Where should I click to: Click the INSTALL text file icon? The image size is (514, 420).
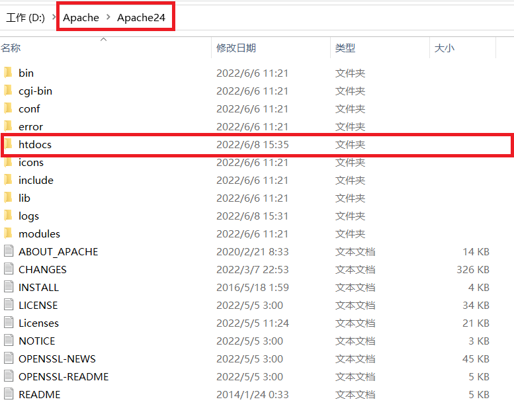pyautogui.click(x=9, y=287)
